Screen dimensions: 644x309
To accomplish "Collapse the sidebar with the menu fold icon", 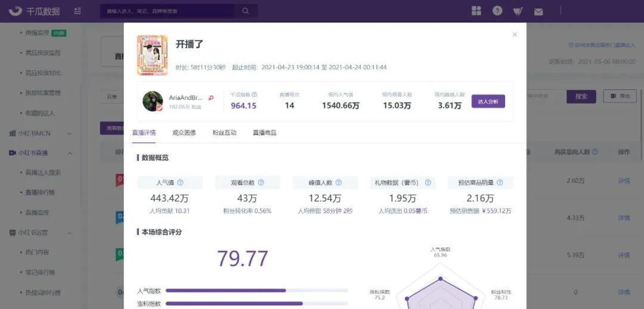I will click(x=77, y=11).
